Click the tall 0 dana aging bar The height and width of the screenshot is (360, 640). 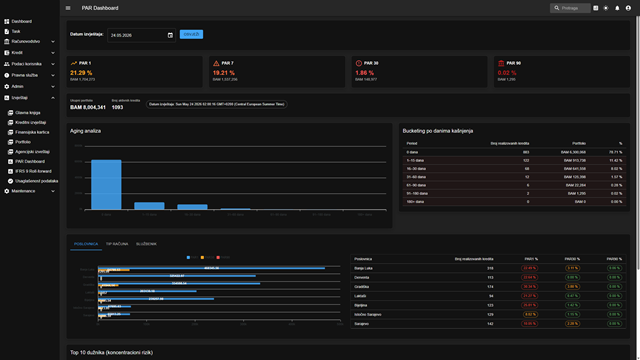point(106,184)
